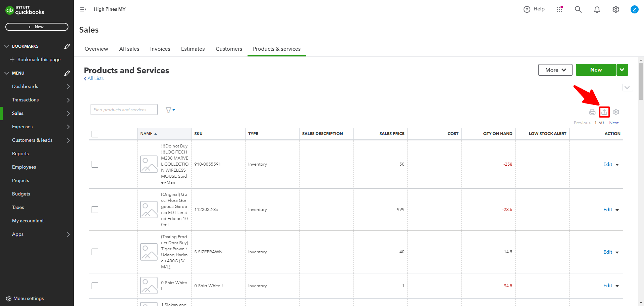Open the apps grid icon

559,9
